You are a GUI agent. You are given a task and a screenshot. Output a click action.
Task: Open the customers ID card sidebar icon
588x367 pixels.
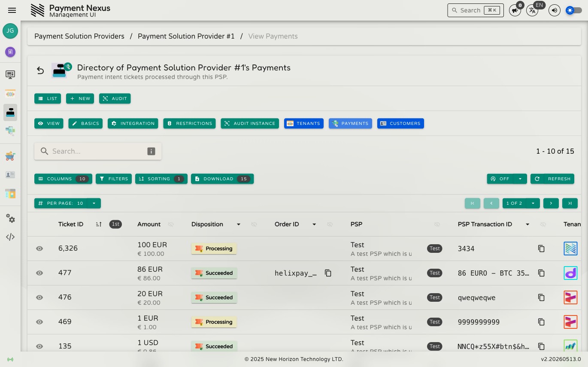[x=10, y=175]
